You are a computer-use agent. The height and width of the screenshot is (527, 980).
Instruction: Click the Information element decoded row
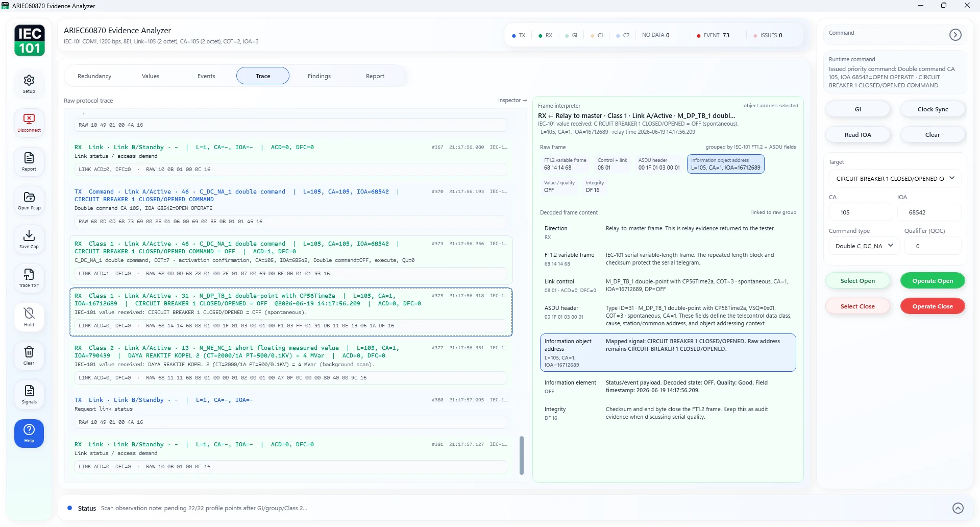pyautogui.click(x=668, y=387)
